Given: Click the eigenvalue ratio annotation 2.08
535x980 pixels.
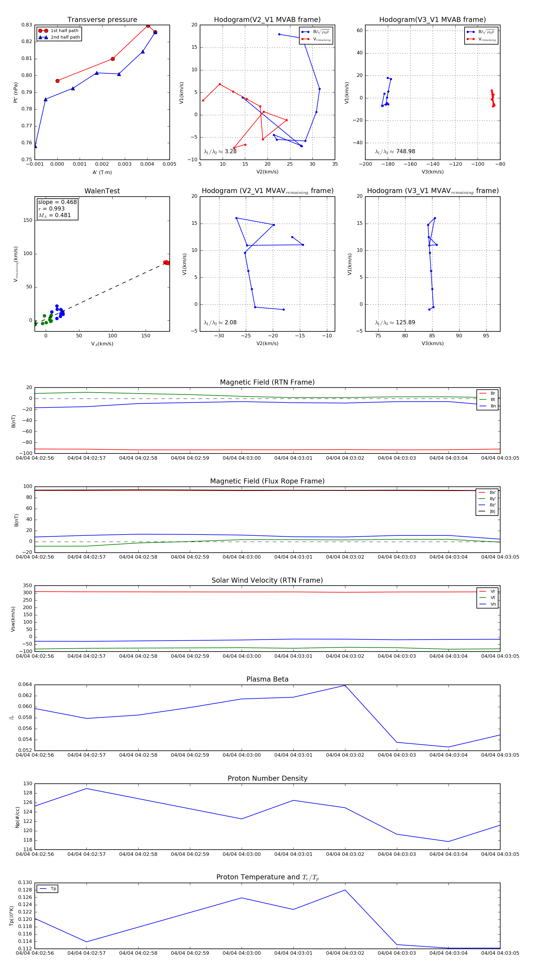Looking at the screenshot, I should click(x=220, y=323).
